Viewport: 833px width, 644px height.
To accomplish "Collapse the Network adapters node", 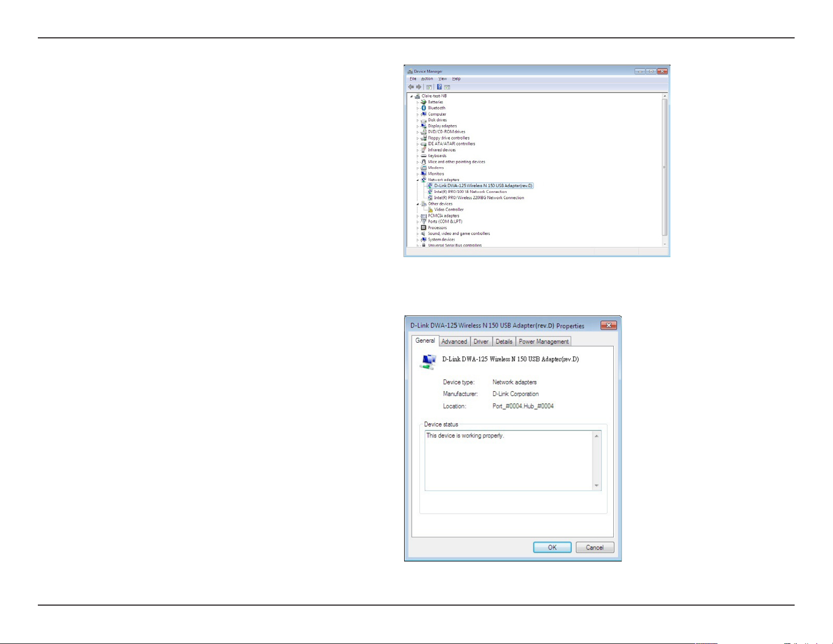I will pos(418,180).
